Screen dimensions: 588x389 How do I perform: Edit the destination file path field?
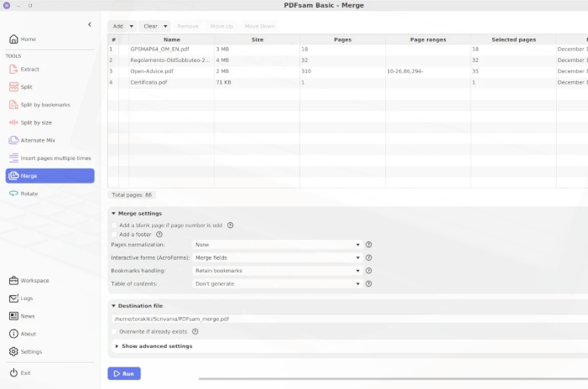pyautogui.click(x=350, y=319)
